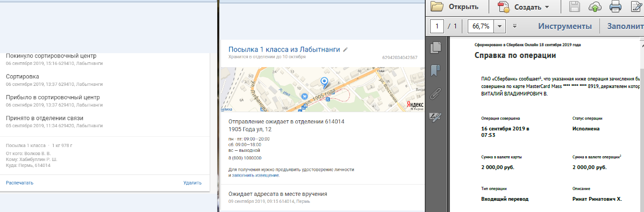Open the signatures panel in the PDF sidebar
644x212 pixels.
click(x=435, y=117)
